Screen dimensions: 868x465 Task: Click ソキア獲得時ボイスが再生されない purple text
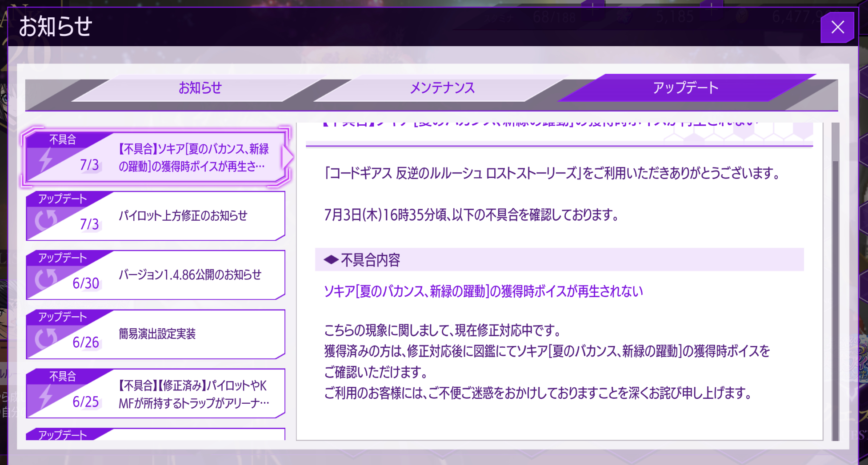[483, 291]
